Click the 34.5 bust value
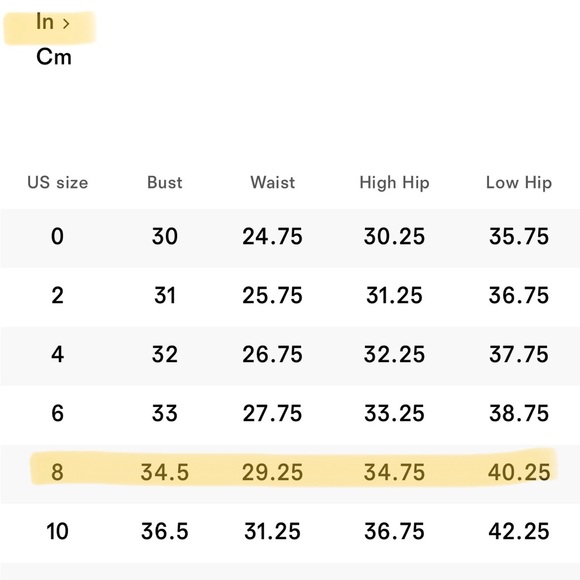Image resolution: width=580 pixels, height=580 pixels. 165,472
